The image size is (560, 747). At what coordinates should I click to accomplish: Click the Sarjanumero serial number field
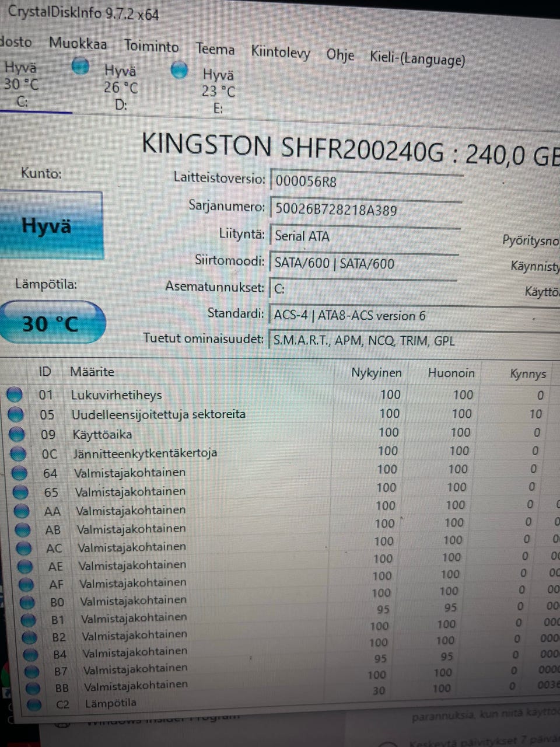pyautogui.click(x=365, y=209)
